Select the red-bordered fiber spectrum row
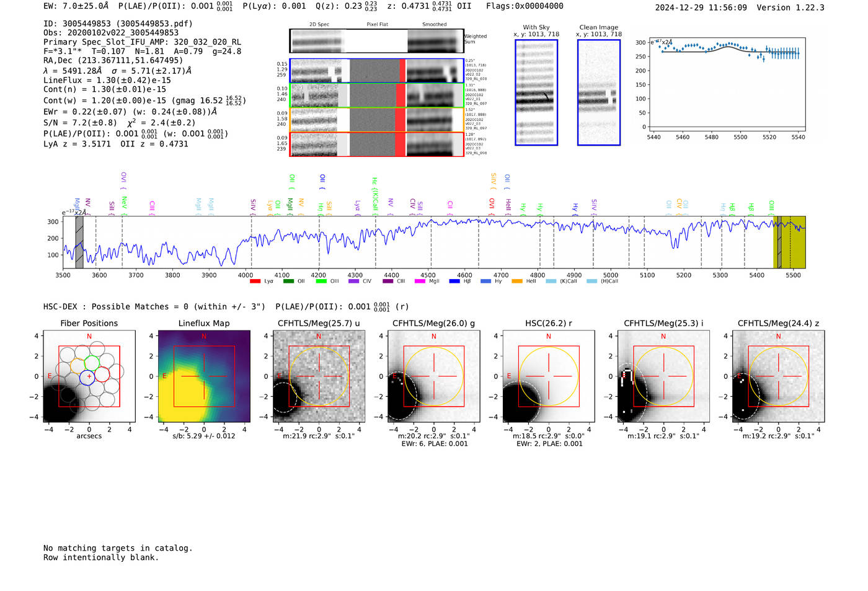Screen dimensions: 868x591 click(376, 144)
